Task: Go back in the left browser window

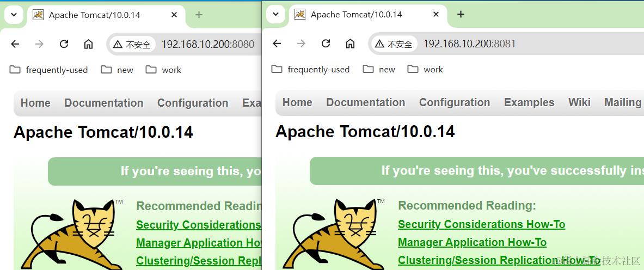Action: pos(15,44)
